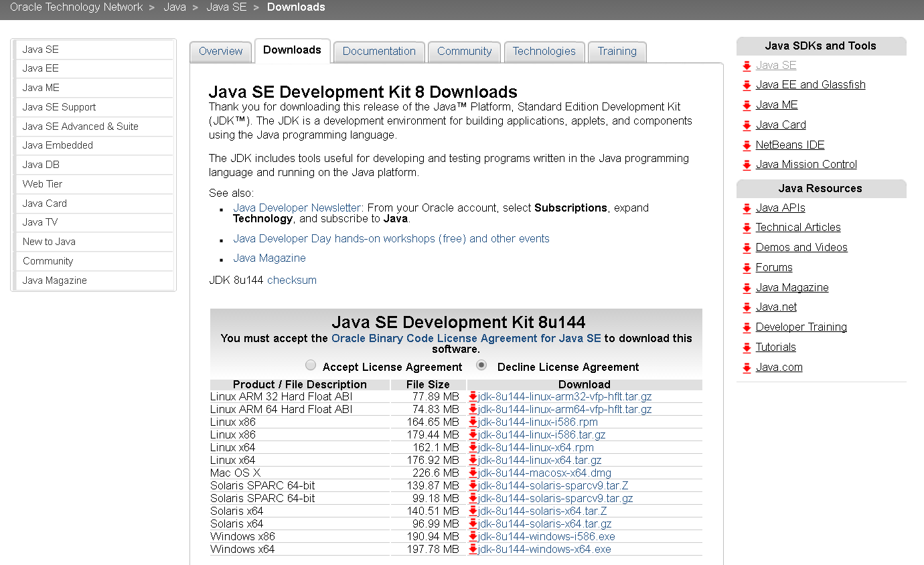Viewport: 924px width, 565px height.
Task: Click the red download icon for jdk-8u144-linux-arm64-vfp-hflt.tar.gz
Action: tap(473, 410)
